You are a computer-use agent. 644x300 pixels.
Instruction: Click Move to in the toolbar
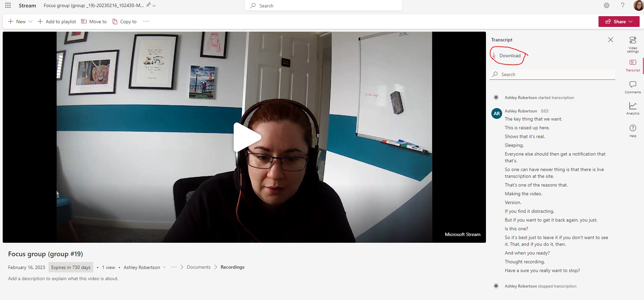94,22
